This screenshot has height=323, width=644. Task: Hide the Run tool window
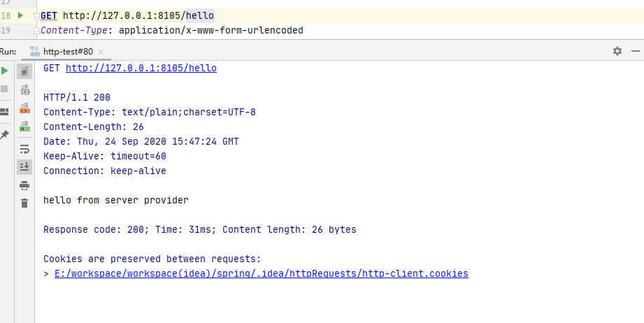635,51
